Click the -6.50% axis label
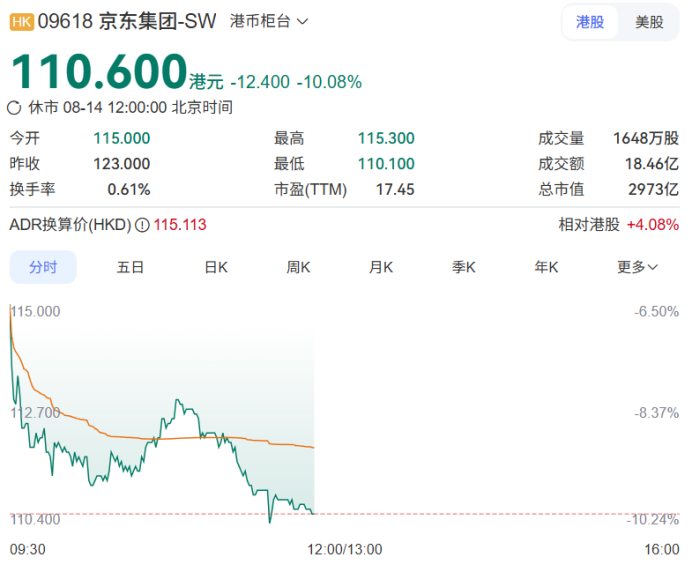Screen dimensions: 692x572 (x=657, y=312)
